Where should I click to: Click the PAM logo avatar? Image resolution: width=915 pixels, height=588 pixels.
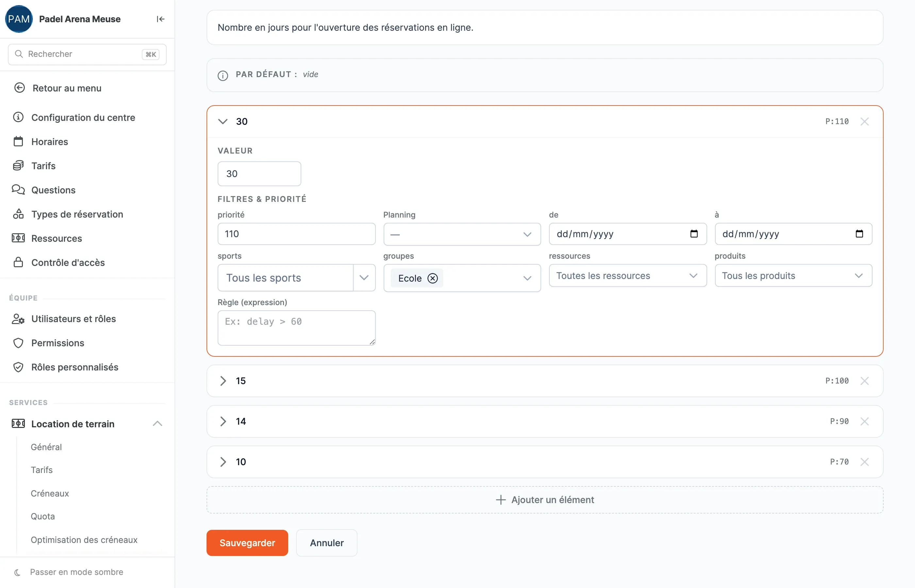[19, 19]
